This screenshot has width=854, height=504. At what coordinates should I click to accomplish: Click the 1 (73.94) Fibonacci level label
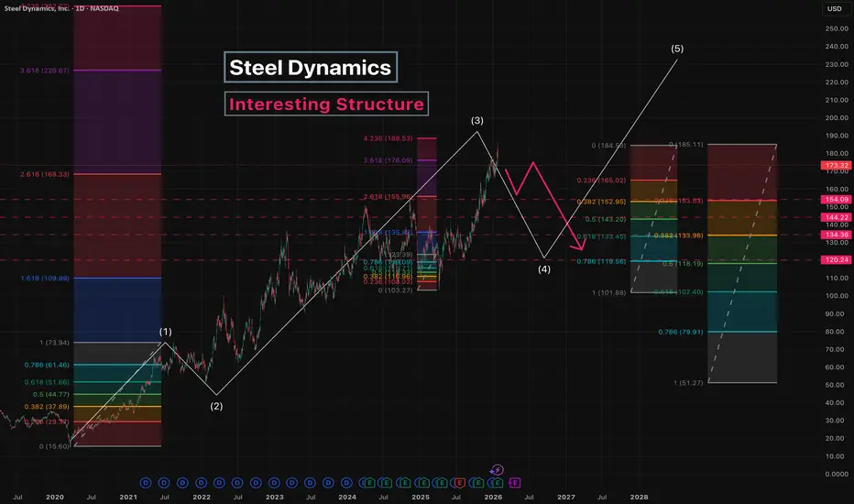(54, 343)
